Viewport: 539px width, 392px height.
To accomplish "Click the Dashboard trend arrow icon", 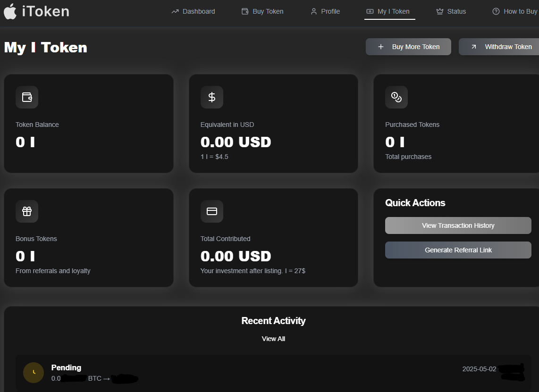I will point(175,11).
